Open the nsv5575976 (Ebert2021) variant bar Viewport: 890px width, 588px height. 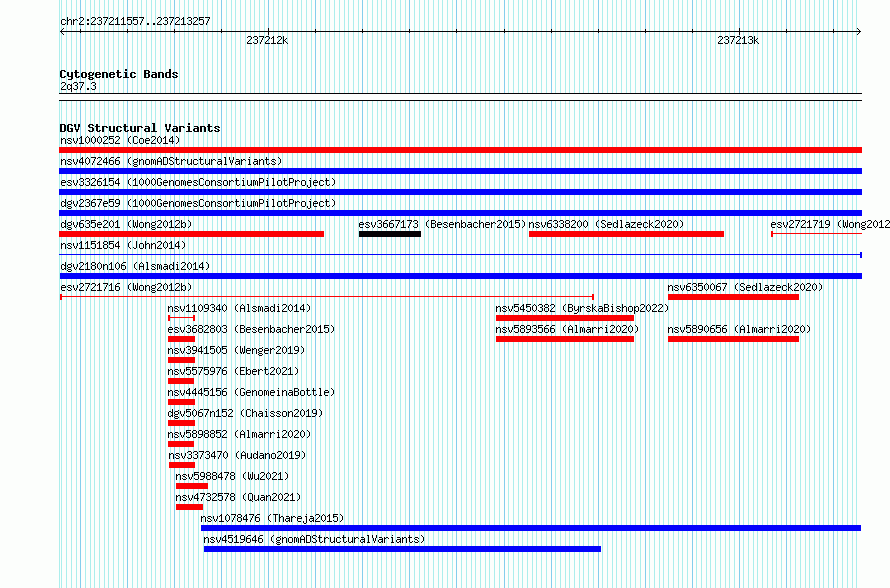pyautogui.click(x=181, y=381)
